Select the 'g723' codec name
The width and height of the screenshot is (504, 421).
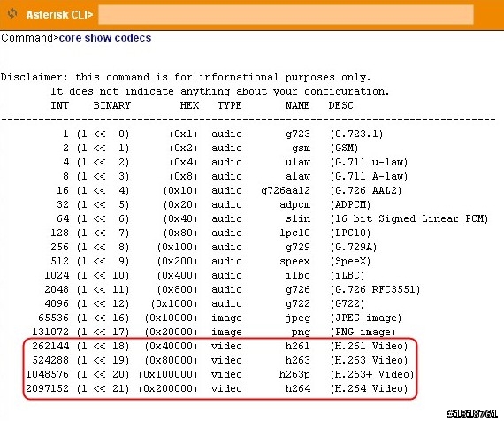pos(298,134)
